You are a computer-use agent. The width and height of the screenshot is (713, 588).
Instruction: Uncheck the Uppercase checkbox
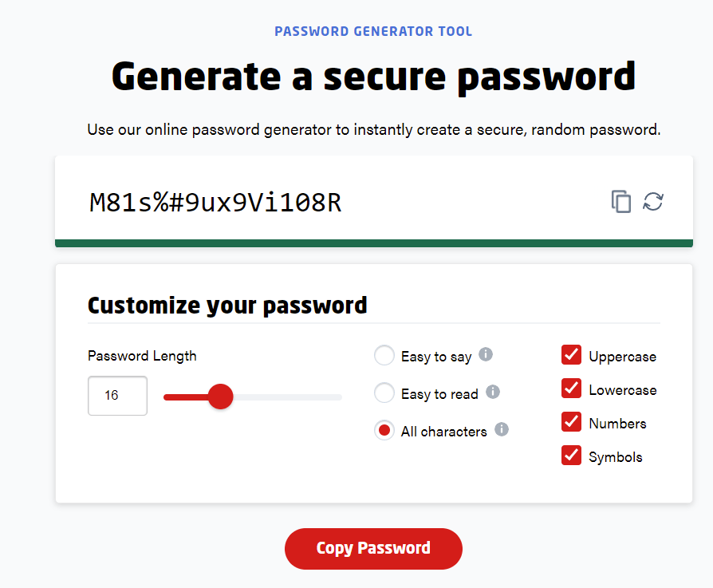(571, 355)
